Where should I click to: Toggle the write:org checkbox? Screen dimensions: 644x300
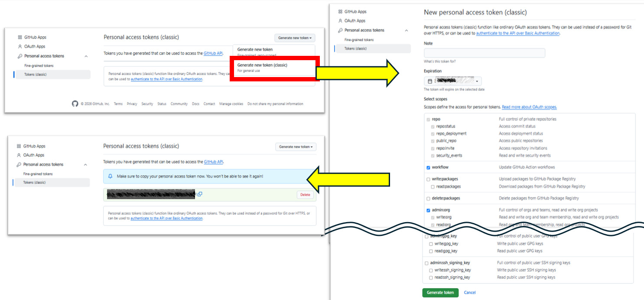click(x=433, y=217)
